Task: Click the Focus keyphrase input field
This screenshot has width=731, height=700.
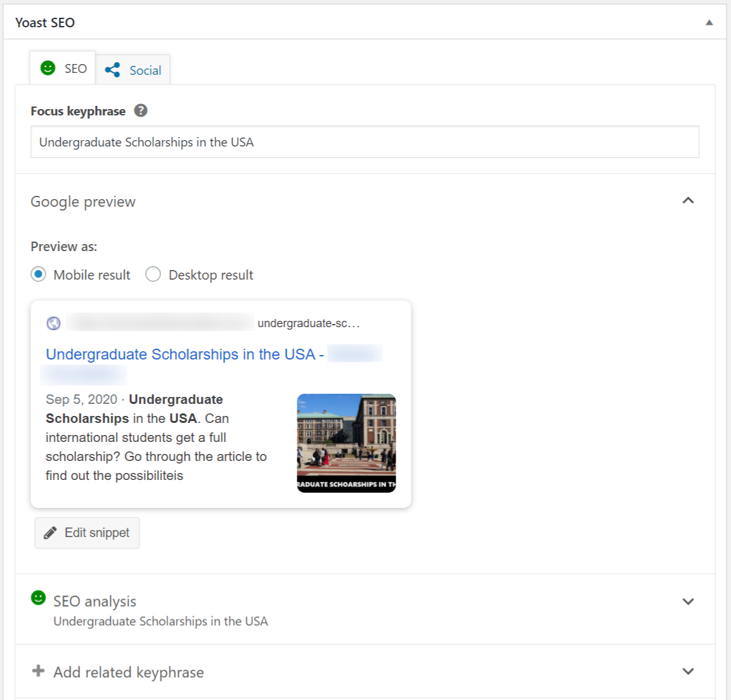Action: pyautogui.click(x=365, y=142)
